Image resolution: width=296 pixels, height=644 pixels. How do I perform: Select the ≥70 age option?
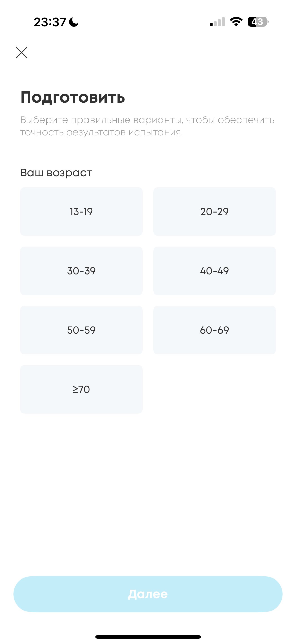click(x=81, y=389)
